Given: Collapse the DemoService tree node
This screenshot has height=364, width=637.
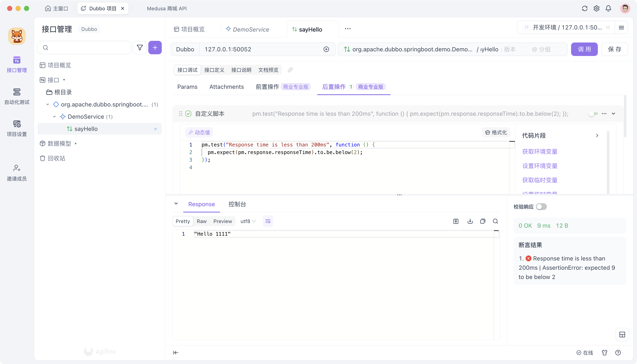Looking at the screenshot, I should pos(54,117).
